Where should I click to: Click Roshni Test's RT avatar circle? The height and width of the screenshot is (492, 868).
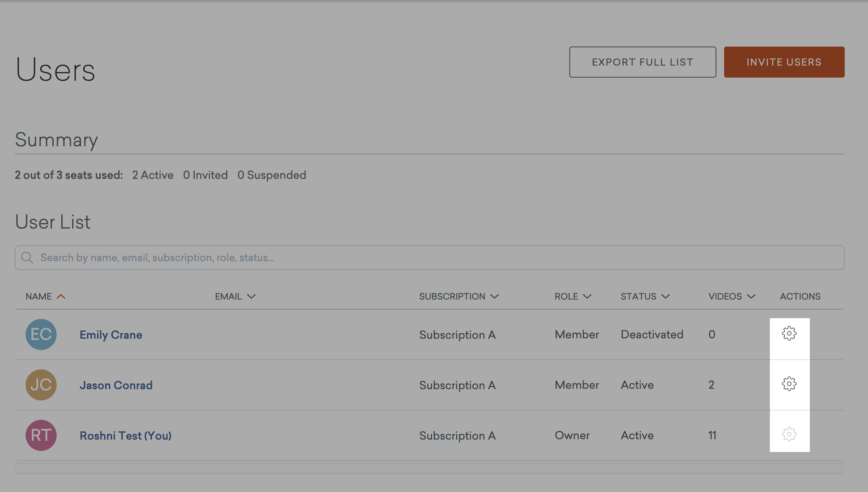click(41, 435)
